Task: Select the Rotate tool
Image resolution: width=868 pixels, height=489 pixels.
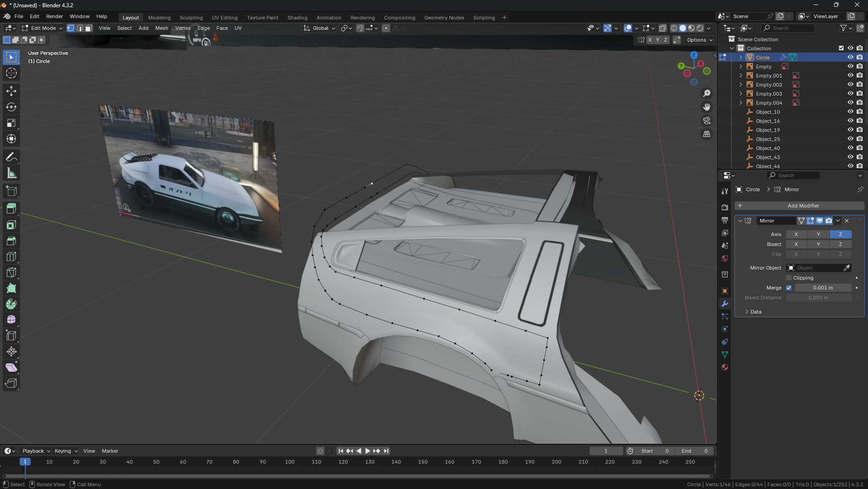Action: point(11,107)
